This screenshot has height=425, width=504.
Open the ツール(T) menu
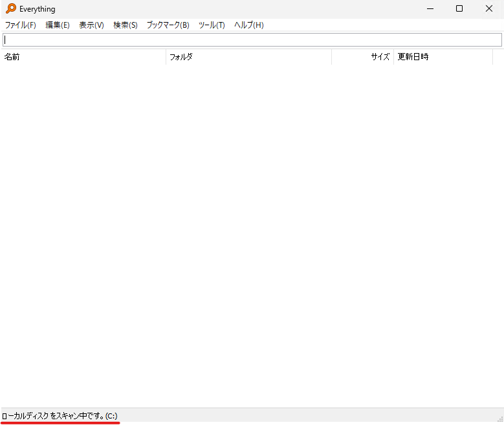[x=212, y=25]
